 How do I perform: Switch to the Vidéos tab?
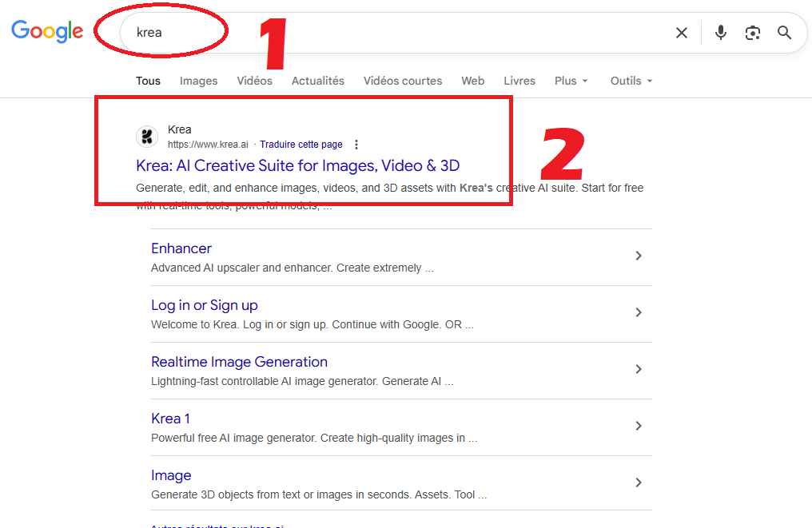click(x=254, y=81)
